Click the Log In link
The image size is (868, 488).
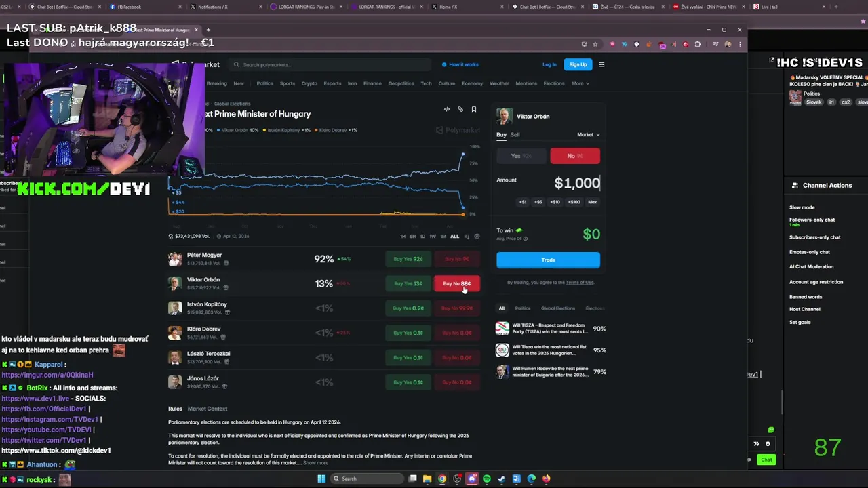[549, 64]
